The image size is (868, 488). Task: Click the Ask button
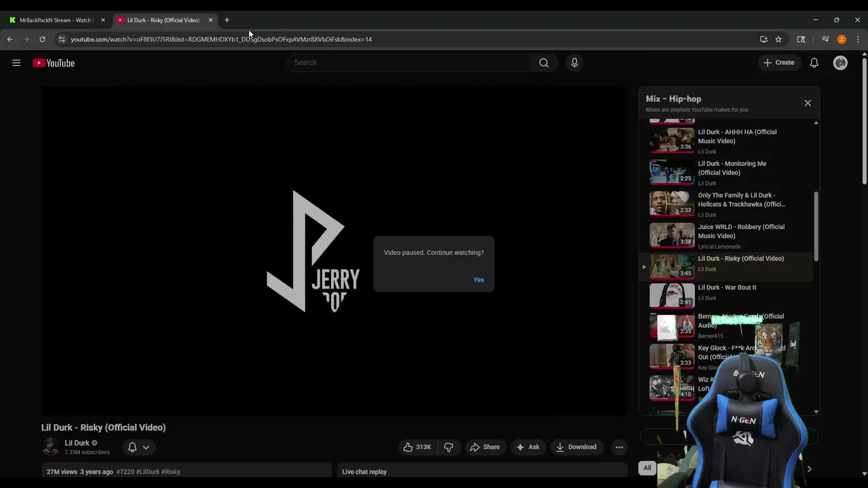(x=528, y=447)
